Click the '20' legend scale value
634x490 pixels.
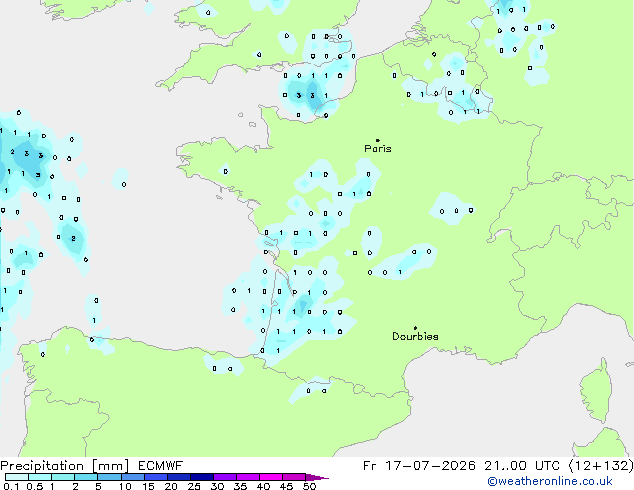171,486
